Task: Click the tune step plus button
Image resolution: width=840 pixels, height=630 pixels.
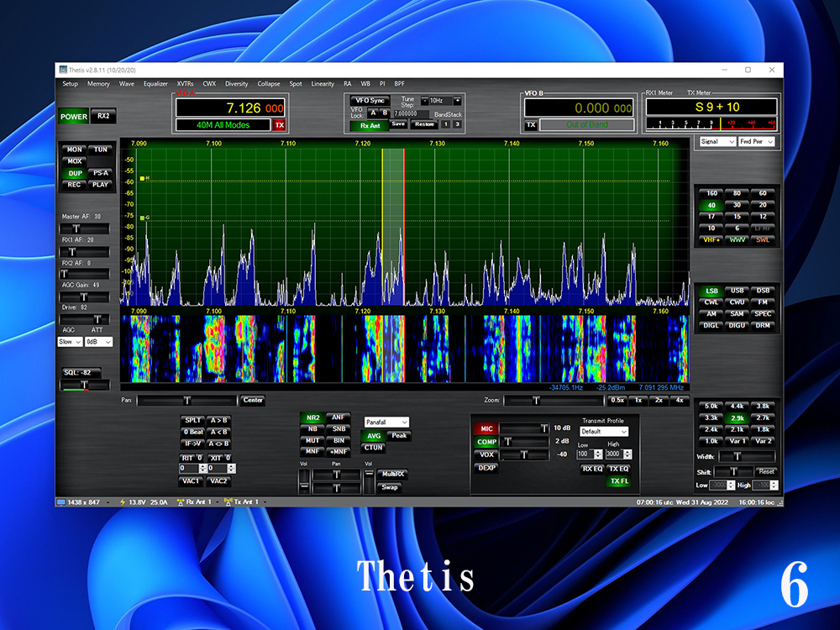Action: point(458,100)
